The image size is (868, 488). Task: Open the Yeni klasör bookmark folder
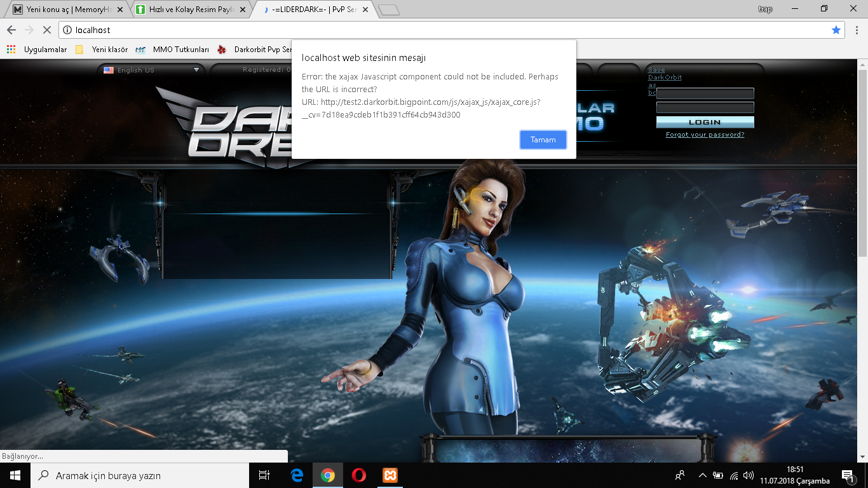pos(102,50)
